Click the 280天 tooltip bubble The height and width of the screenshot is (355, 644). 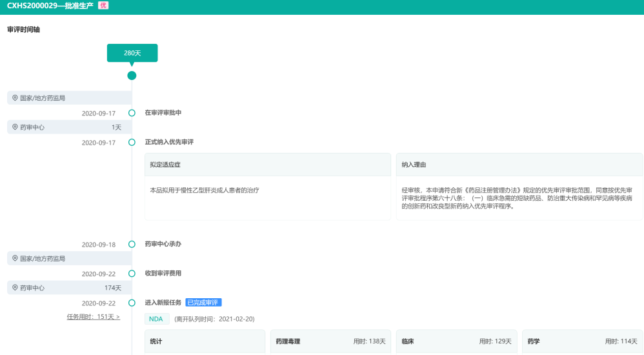[x=132, y=53]
